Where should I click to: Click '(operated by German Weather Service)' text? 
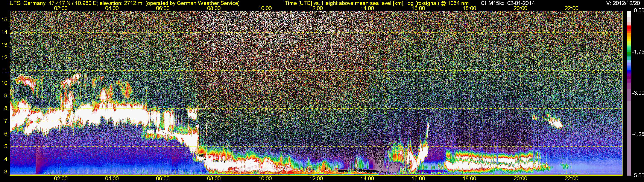click(192, 3)
